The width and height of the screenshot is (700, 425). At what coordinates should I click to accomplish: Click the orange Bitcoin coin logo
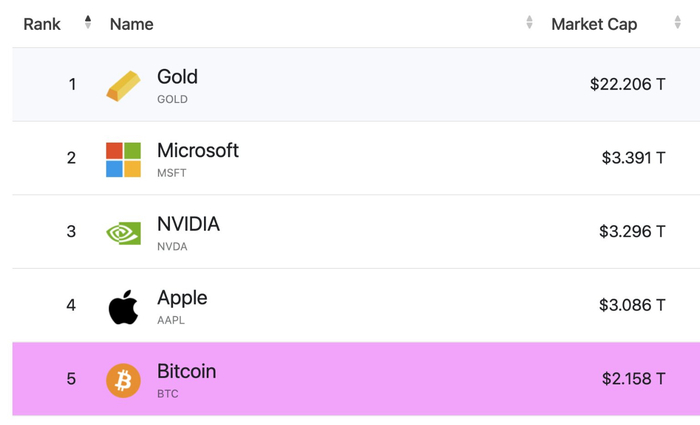[x=124, y=380]
